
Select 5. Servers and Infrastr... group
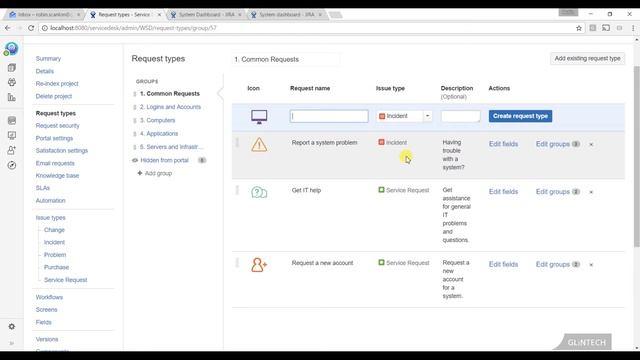tap(171, 147)
